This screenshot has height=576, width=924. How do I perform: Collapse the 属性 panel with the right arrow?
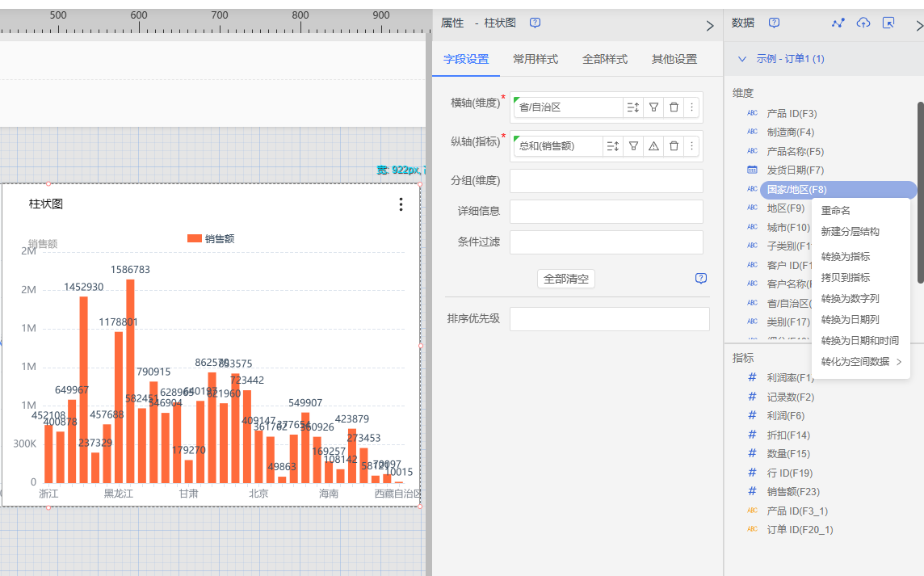(710, 26)
